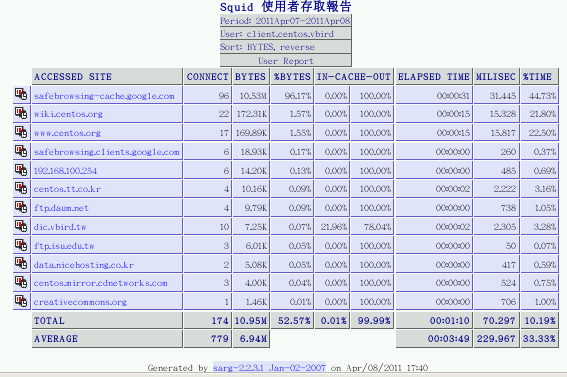Open date/time report icon for 192.168.100.254

(x=21, y=170)
